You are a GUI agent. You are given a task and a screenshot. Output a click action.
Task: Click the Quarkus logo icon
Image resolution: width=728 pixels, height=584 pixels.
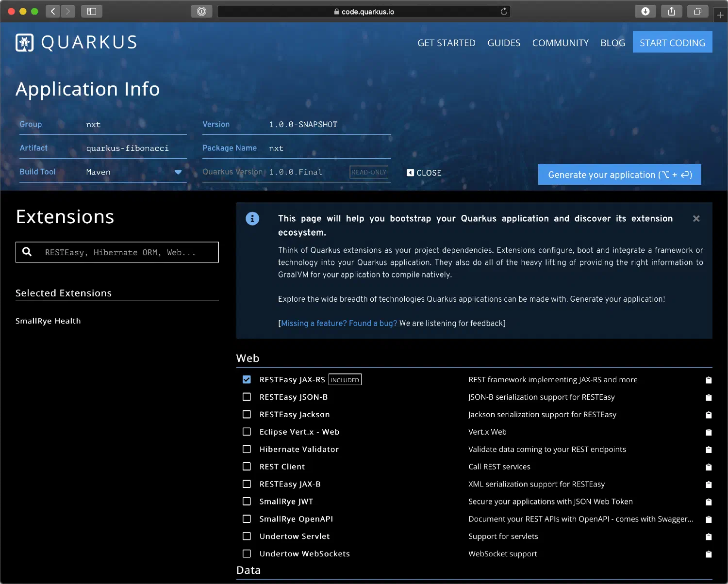coord(25,43)
